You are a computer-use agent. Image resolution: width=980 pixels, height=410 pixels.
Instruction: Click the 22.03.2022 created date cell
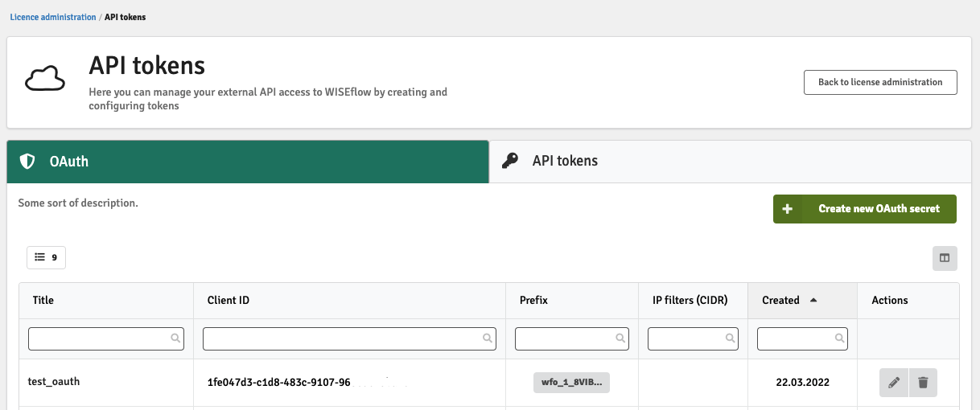point(802,383)
